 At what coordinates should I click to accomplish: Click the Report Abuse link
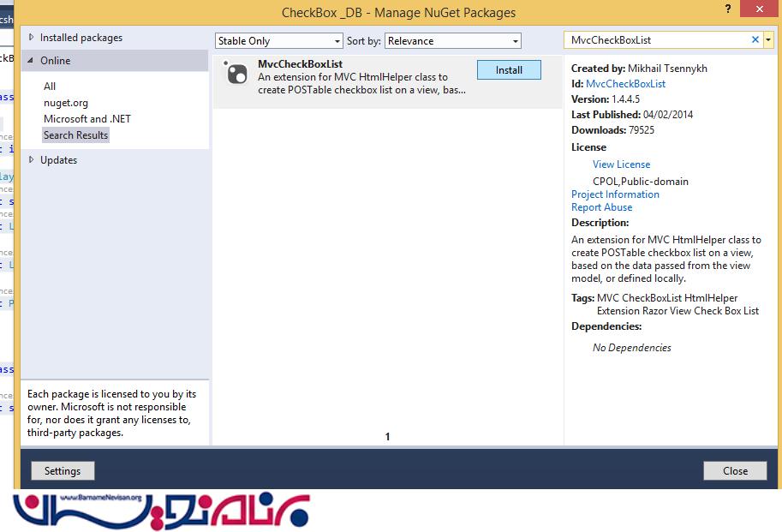click(x=601, y=207)
